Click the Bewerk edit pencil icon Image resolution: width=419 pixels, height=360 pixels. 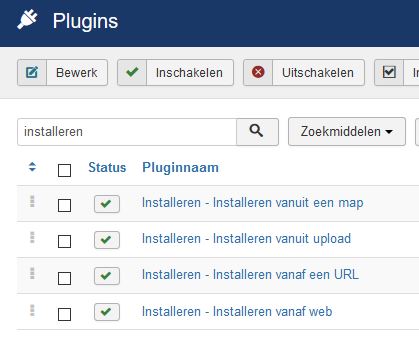(32, 72)
